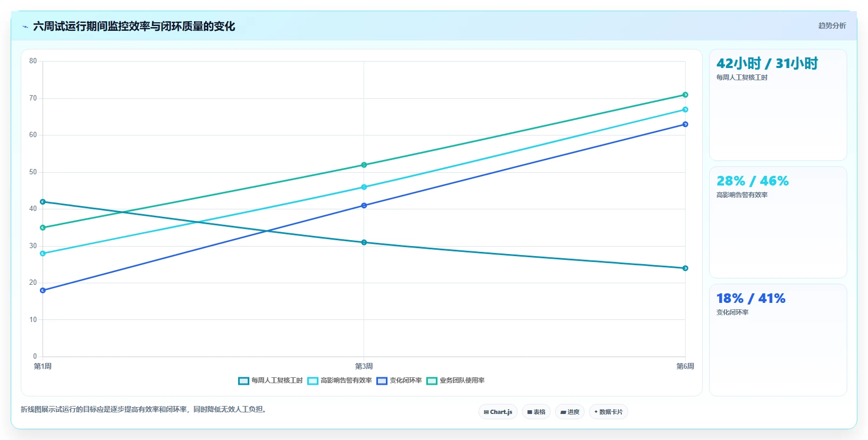Click the 高影响告警有效率 data point at 第6周
Screen dimensions: 868x440
[685, 109]
